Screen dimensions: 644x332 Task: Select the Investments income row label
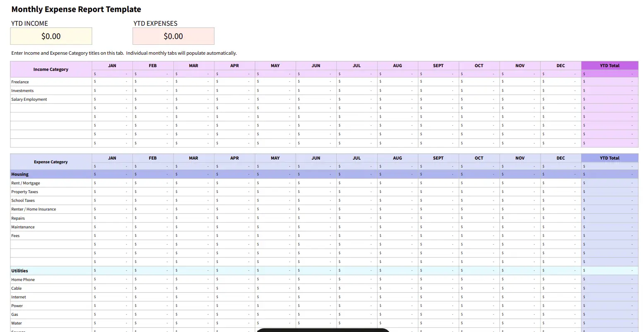22,90
